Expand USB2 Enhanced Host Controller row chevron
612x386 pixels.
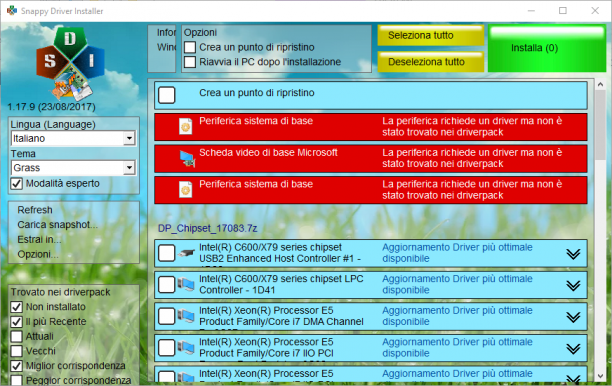(573, 254)
